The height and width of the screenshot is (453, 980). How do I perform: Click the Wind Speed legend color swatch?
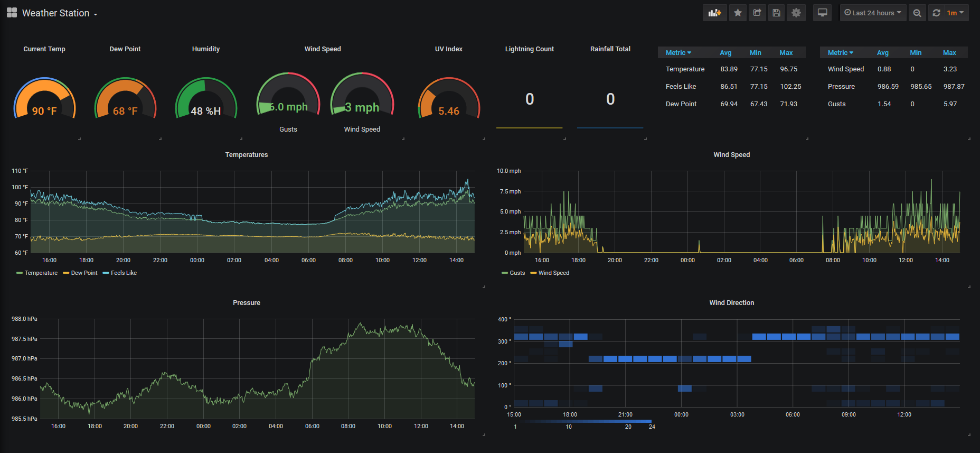tap(533, 273)
